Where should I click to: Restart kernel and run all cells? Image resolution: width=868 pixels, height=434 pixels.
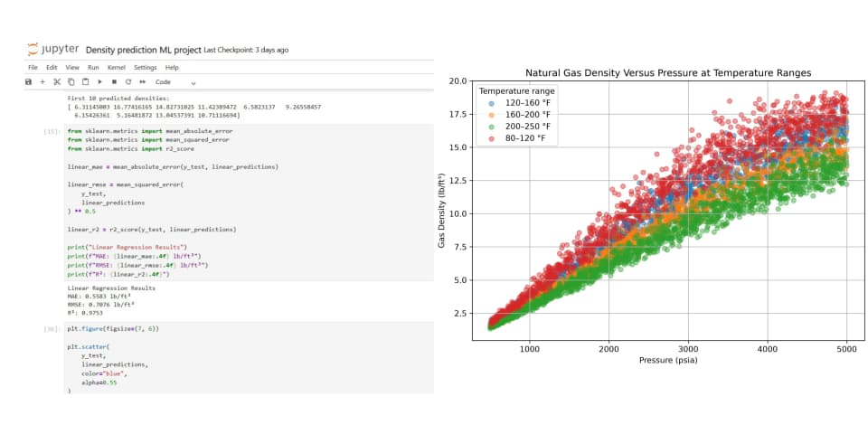(142, 82)
